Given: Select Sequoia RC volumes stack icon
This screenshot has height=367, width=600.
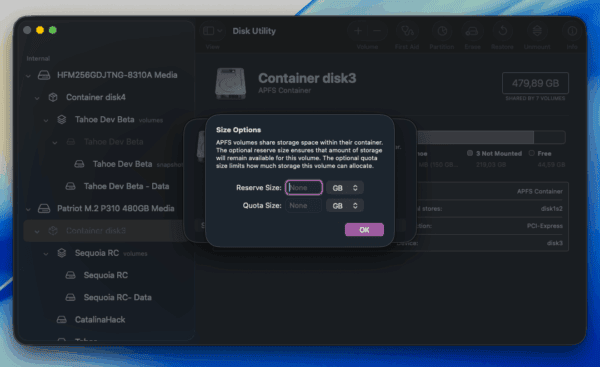Looking at the screenshot, I should (62, 253).
